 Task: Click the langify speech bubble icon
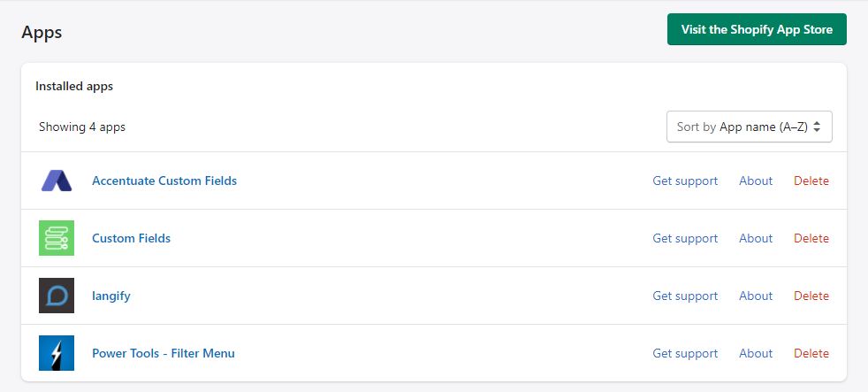(x=57, y=296)
